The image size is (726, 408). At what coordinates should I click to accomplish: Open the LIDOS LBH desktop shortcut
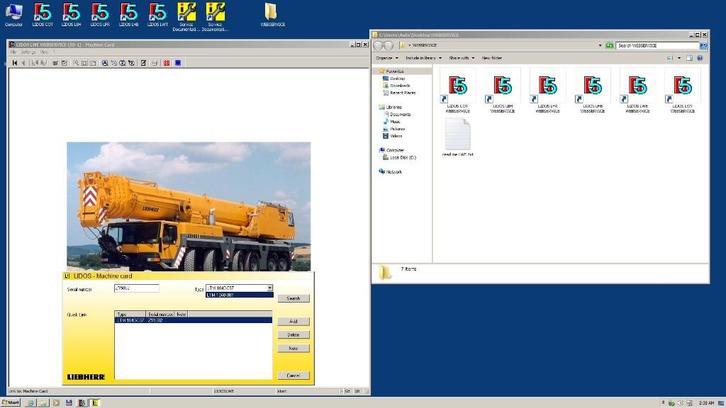[71, 14]
